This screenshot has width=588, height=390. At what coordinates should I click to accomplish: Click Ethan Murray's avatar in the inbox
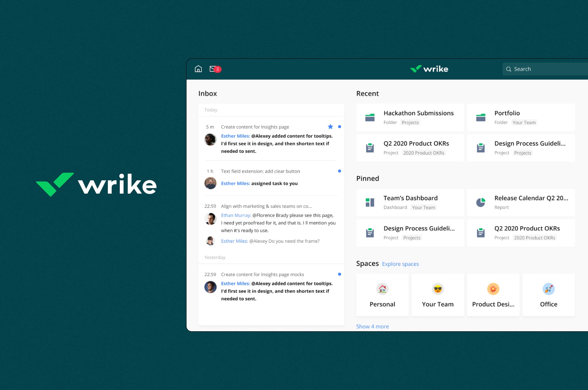point(210,219)
